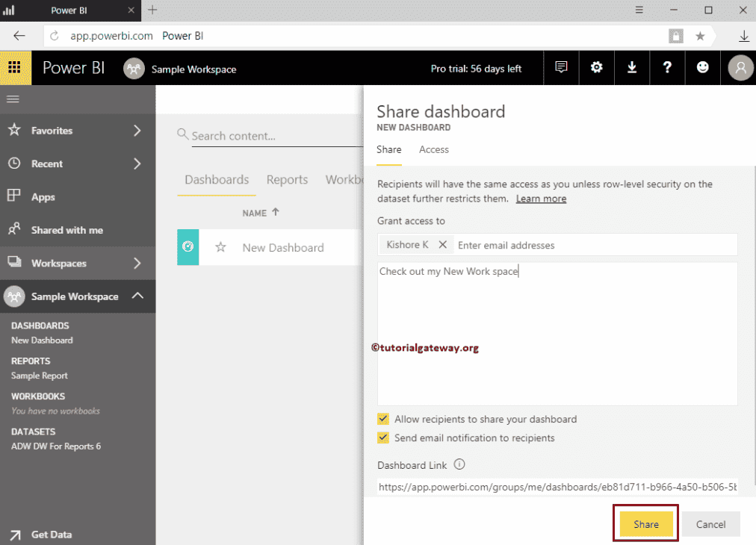The width and height of the screenshot is (756, 545).
Task: Click the Power BI waffle menu icon
Action: (x=15, y=67)
